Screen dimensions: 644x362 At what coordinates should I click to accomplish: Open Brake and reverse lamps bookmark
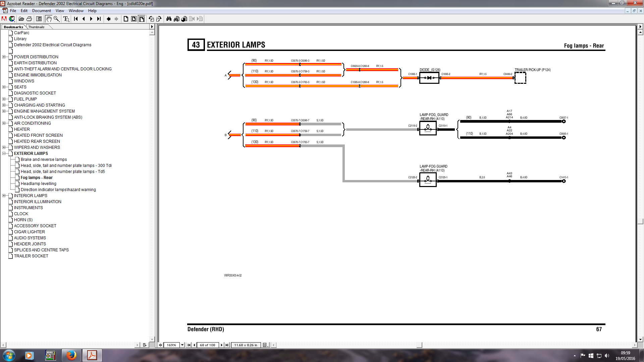point(44,160)
